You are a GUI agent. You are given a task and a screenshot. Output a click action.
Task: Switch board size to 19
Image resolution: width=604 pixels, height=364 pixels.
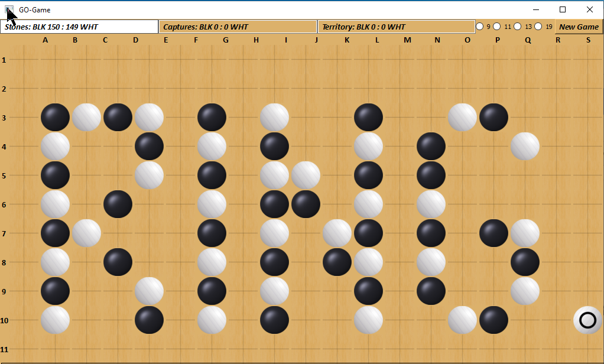point(538,27)
